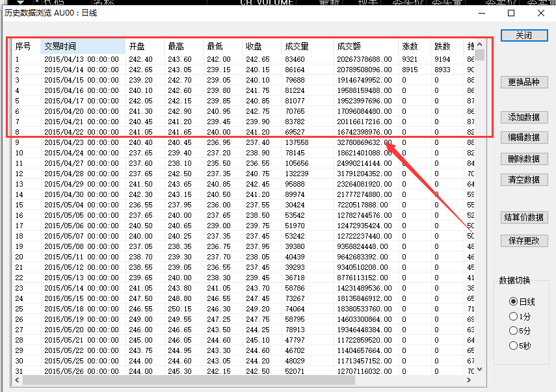The image size is (556, 392).
Task: Click the 最高 column header
Action: (183, 46)
